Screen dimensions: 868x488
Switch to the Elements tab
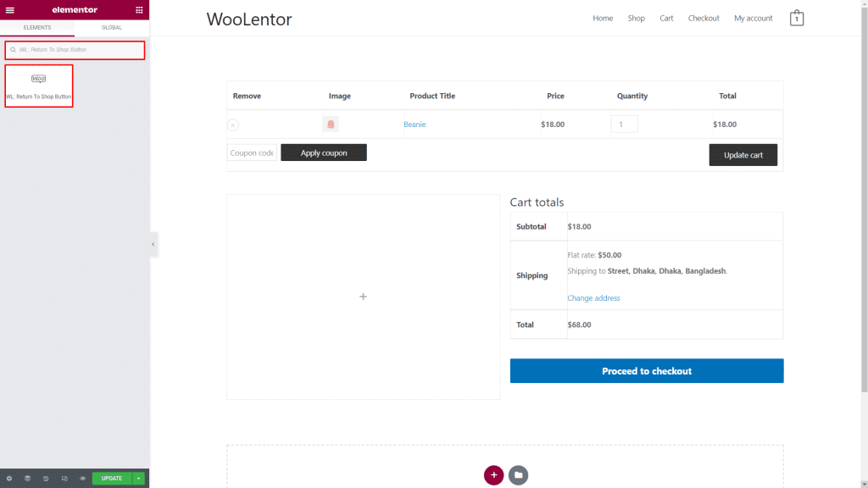(37, 28)
